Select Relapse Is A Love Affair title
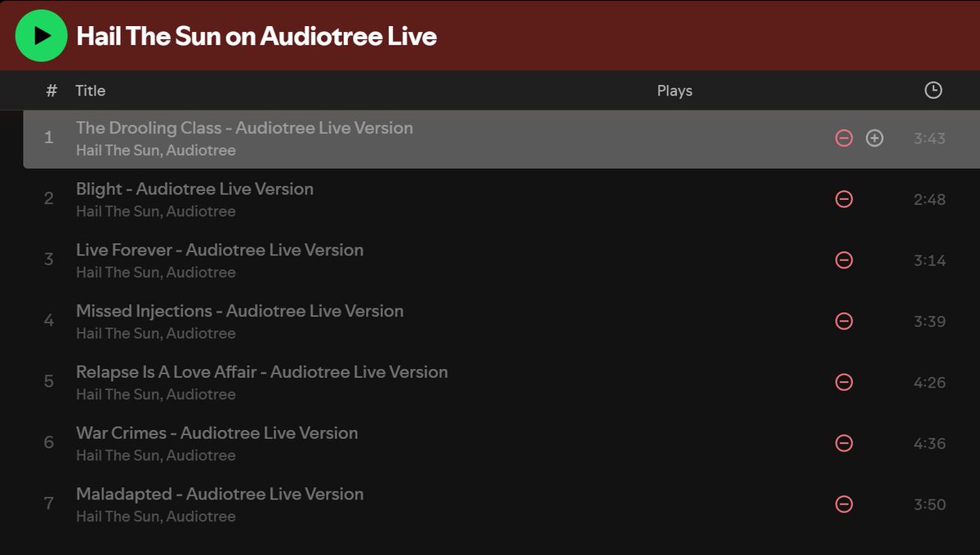 pos(261,372)
